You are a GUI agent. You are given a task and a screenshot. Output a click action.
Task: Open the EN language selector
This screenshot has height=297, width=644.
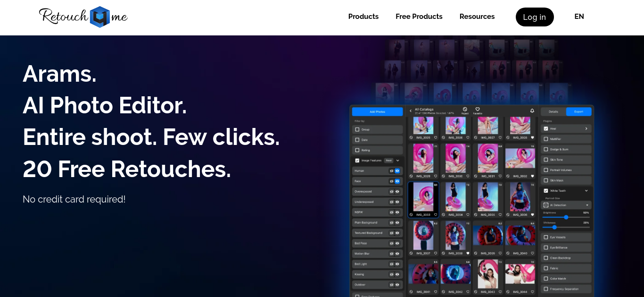579,17
